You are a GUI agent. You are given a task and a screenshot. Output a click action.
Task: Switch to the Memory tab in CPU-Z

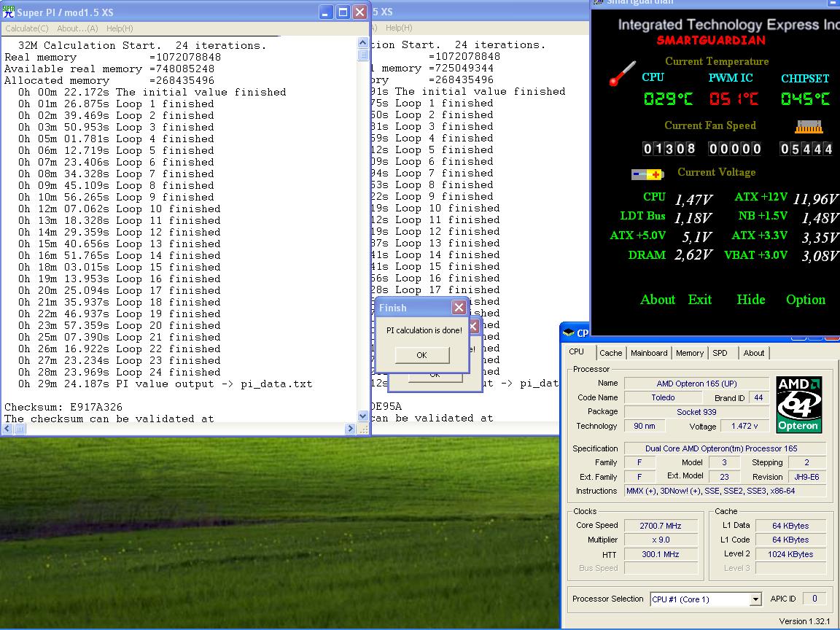[x=690, y=353]
